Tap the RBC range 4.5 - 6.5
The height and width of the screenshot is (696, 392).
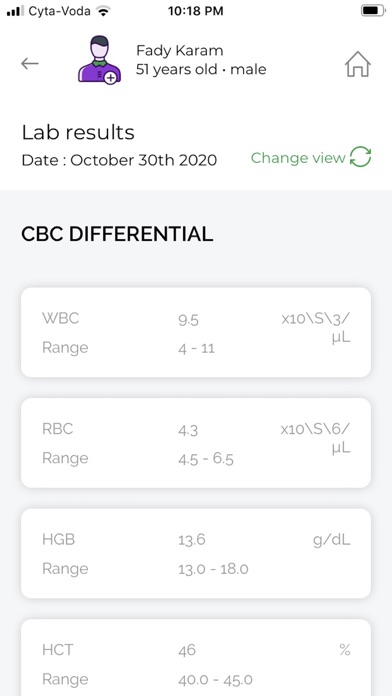tap(206, 459)
